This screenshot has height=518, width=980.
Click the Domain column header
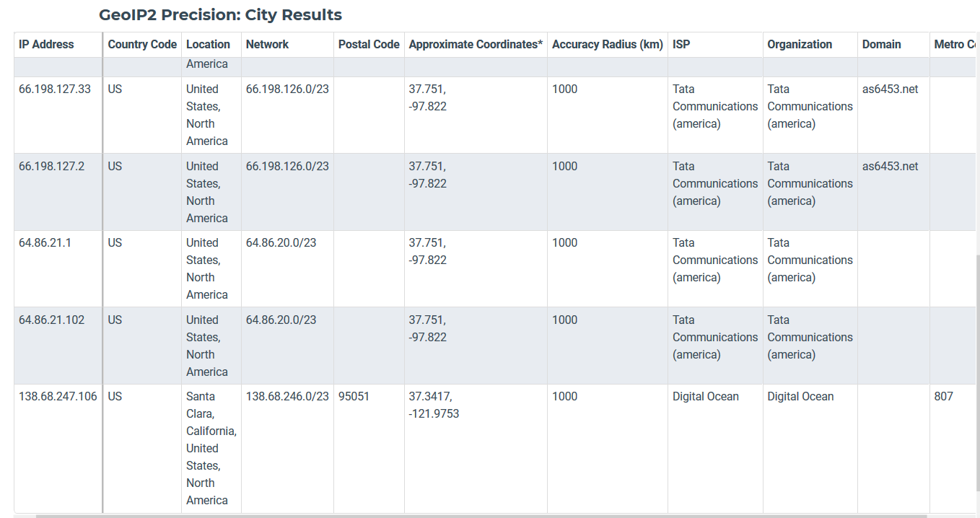coord(881,44)
